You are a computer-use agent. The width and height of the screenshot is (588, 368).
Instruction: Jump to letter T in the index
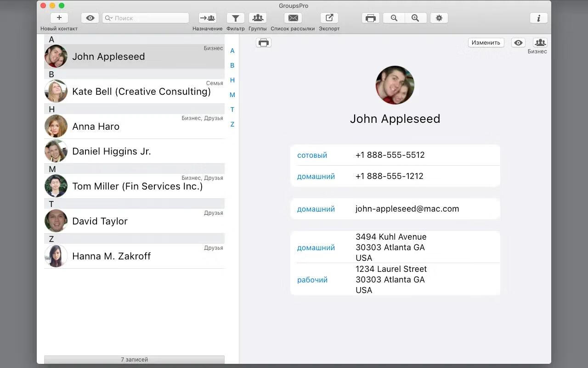coord(232,109)
